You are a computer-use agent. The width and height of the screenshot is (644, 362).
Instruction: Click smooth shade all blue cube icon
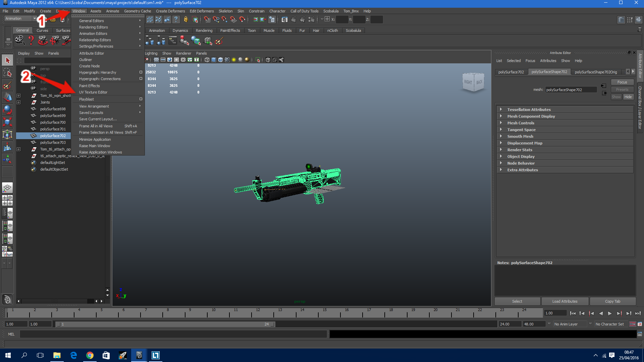click(x=214, y=60)
